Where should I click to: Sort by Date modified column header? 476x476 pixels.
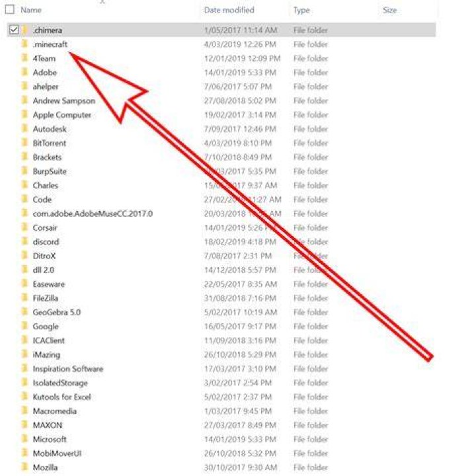(229, 10)
